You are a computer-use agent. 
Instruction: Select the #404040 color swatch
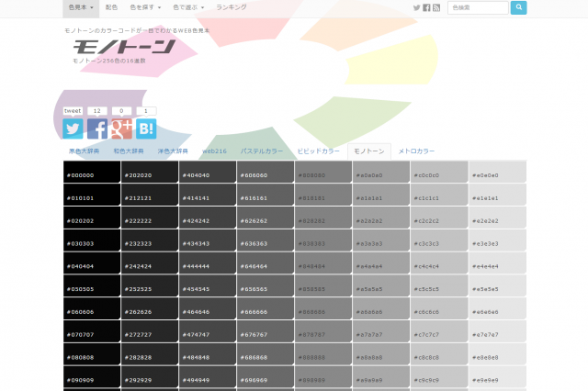208,174
